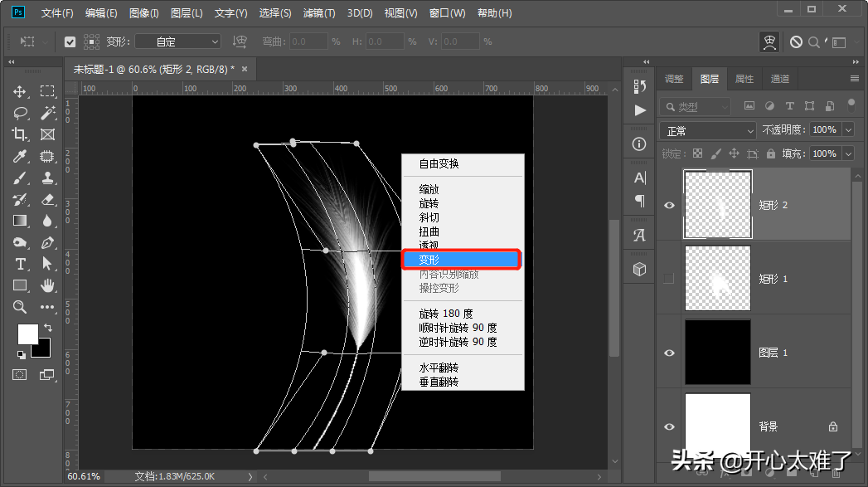The width and height of the screenshot is (868, 487).
Task: Select the Rectangular Marquee tool
Action: coord(47,91)
